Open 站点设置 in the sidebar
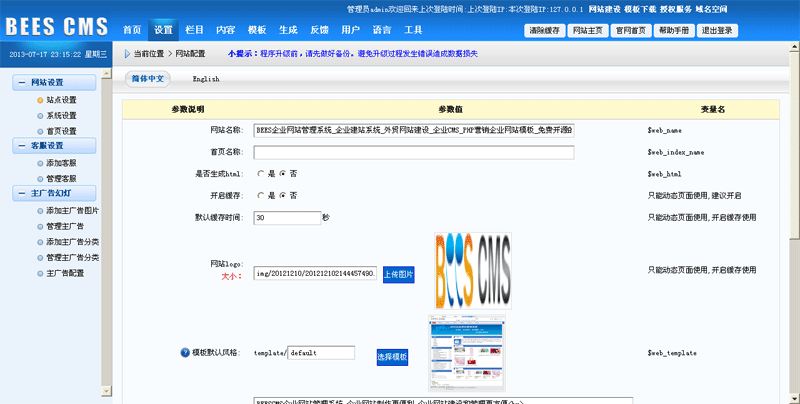This screenshot has height=404, width=800. pyautogui.click(x=61, y=100)
